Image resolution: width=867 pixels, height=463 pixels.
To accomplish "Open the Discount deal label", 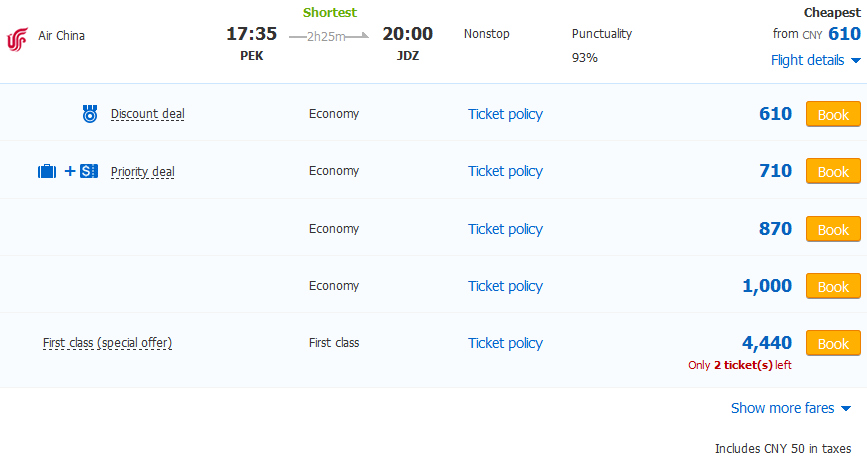I will [147, 114].
